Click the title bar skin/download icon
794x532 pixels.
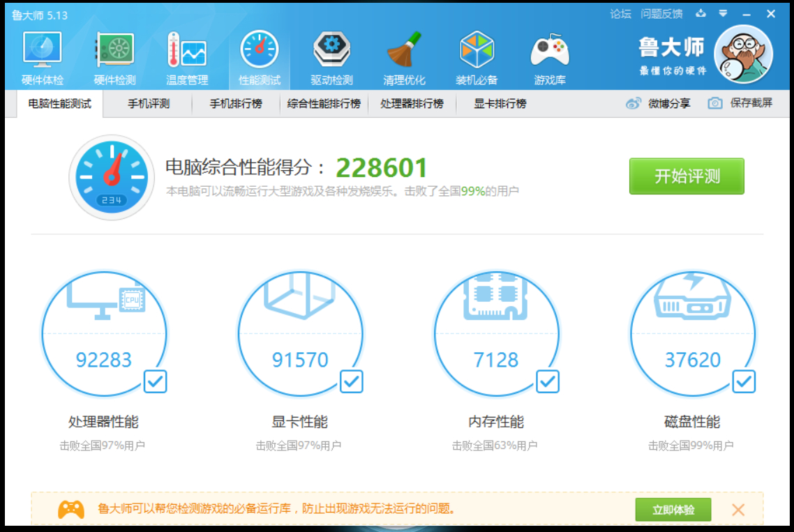[x=701, y=14]
